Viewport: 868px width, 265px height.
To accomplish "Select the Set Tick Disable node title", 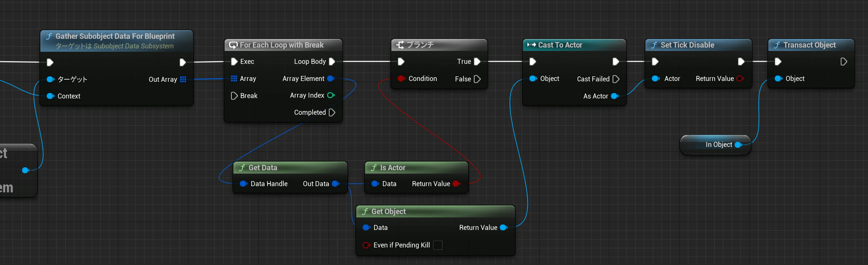I will [x=687, y=45].
